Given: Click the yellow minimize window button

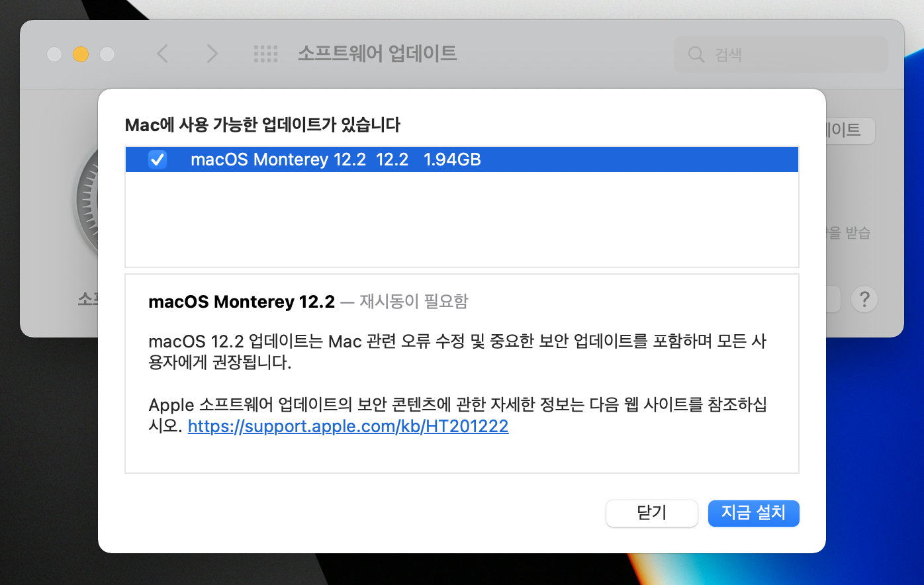Looking at the screenshot, I should (81, 54).
